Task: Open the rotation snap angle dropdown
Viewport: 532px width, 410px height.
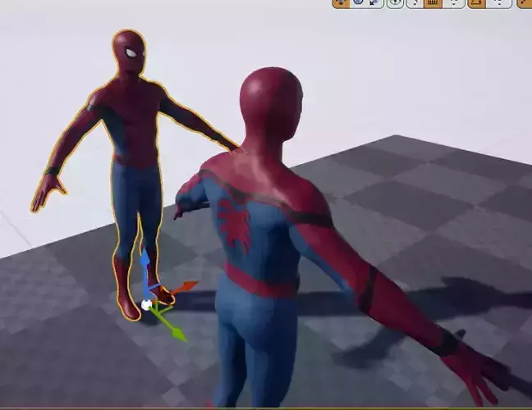Action: 499,2
